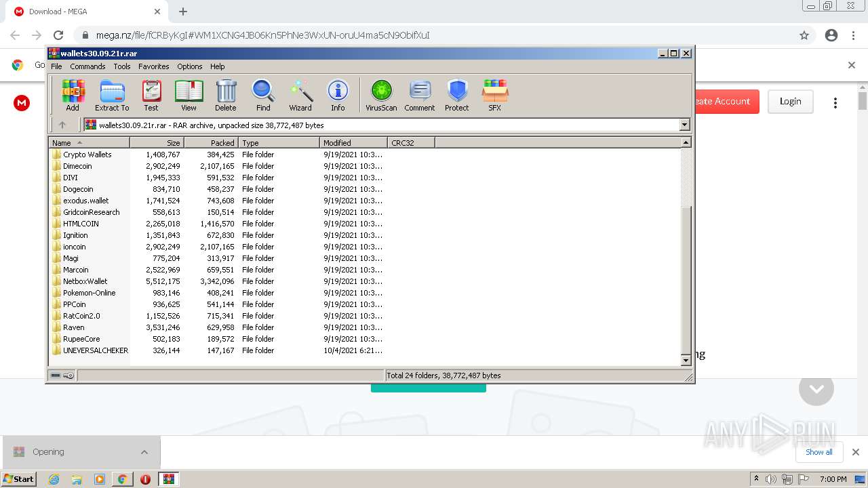Viewport: 868px width, 488px height.
Task: Open the Commands menu
Action: coord(87,66)
